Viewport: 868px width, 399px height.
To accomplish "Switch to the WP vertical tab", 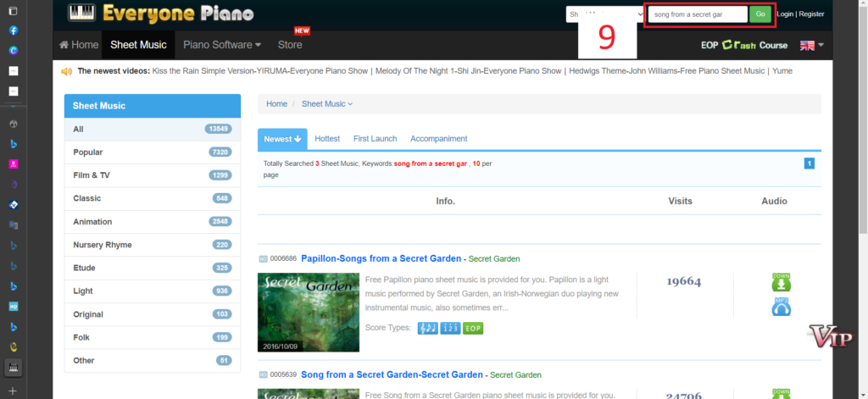I will point(14,306).
